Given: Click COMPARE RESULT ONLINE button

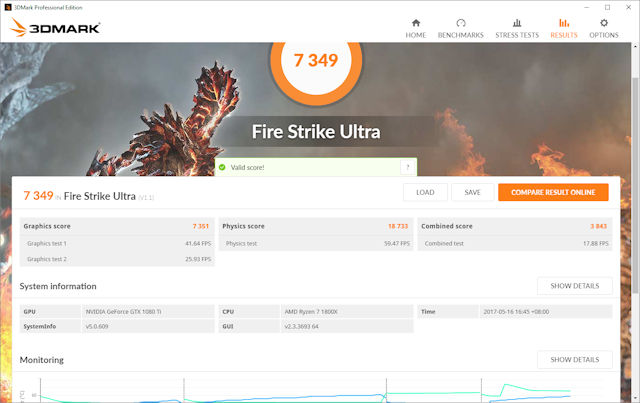Looking at the screenshot, I should pos(553,192).
